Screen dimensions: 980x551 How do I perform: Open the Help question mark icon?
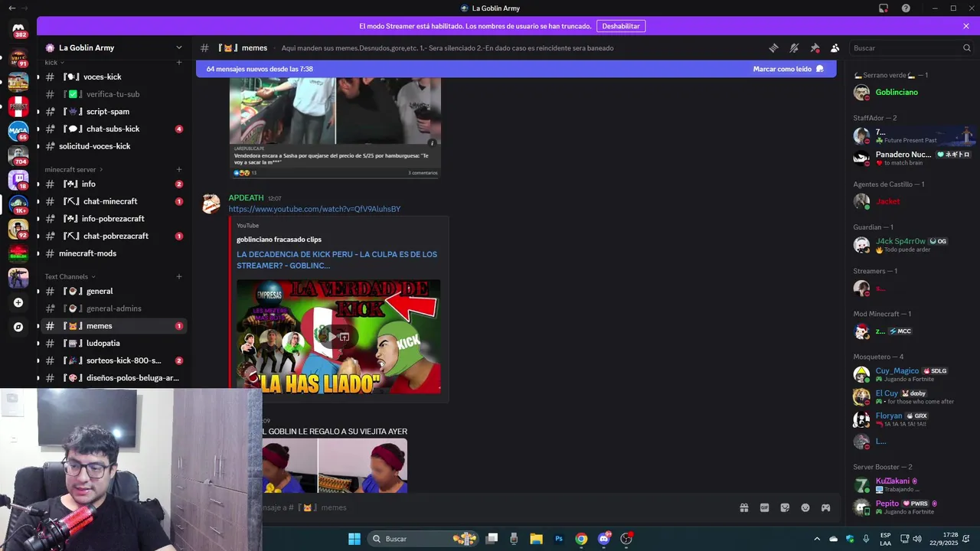(x=906, y=8)
